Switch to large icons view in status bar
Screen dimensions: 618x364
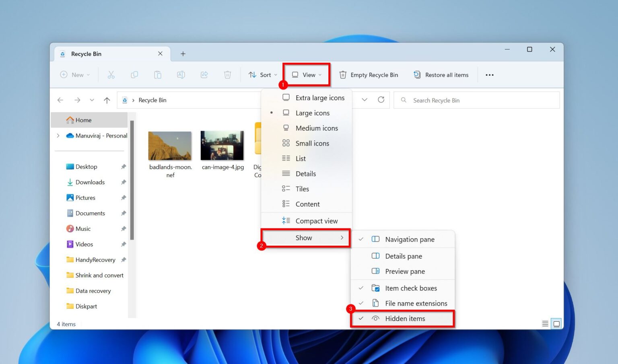tap(557, 323)
